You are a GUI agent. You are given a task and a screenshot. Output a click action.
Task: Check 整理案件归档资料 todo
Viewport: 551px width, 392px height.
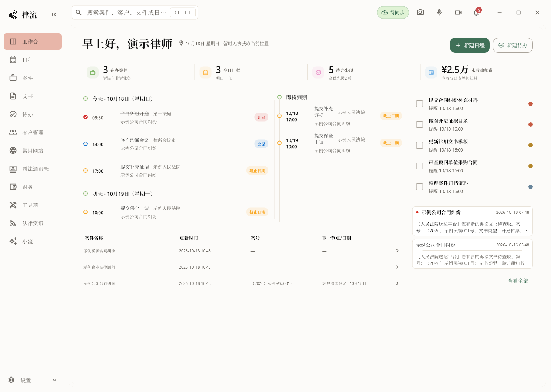[x=419, y=187]
